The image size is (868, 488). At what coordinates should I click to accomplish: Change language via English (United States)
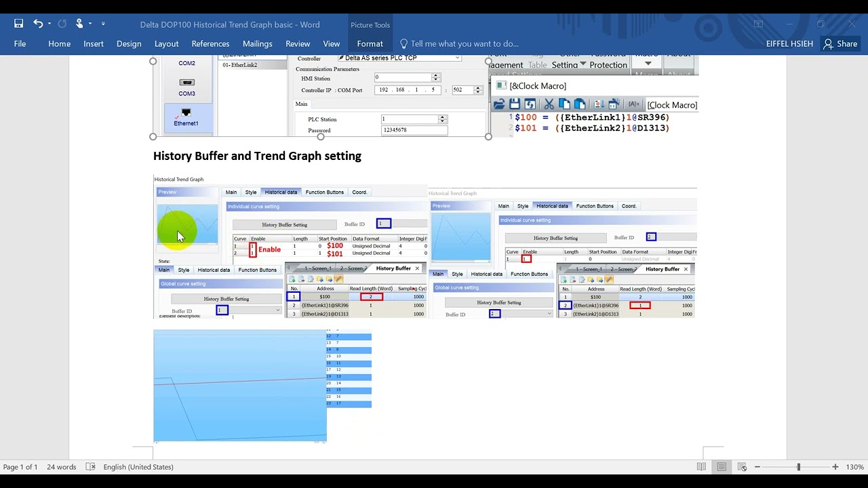[x=138, y=467]
